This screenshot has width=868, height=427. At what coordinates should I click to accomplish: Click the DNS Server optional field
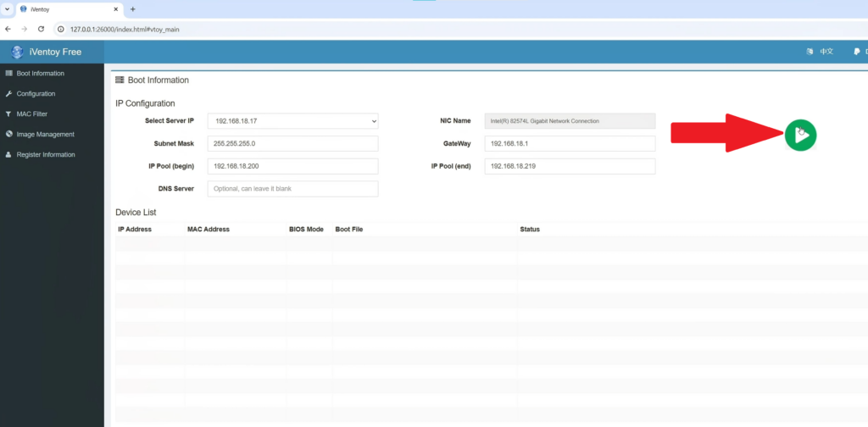(293, 189)
